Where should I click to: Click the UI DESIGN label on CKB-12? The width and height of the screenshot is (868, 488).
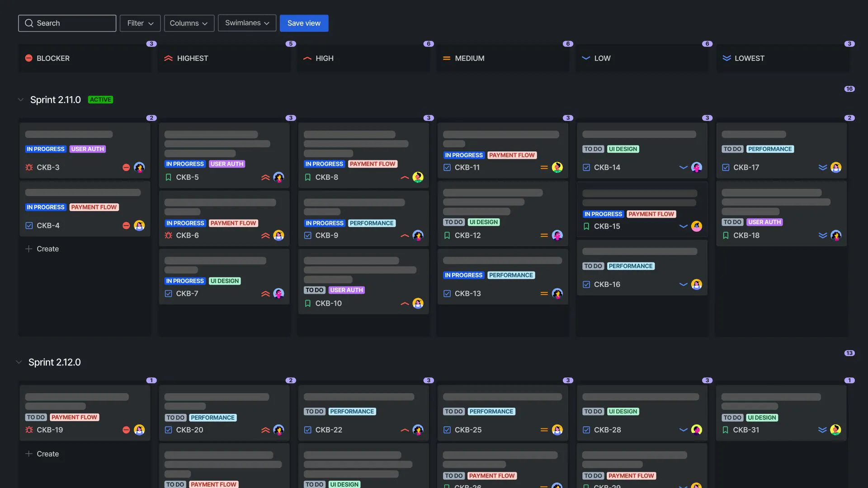(483, 222)
